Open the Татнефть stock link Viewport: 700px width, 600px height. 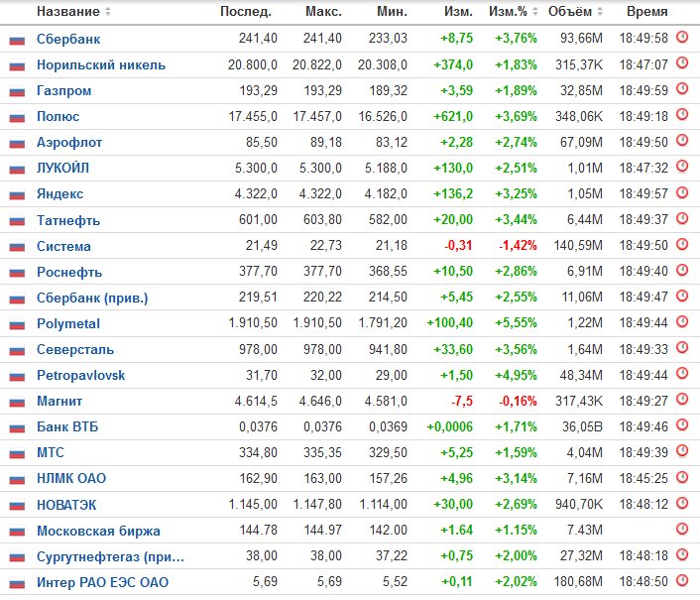tap(68, 220)
